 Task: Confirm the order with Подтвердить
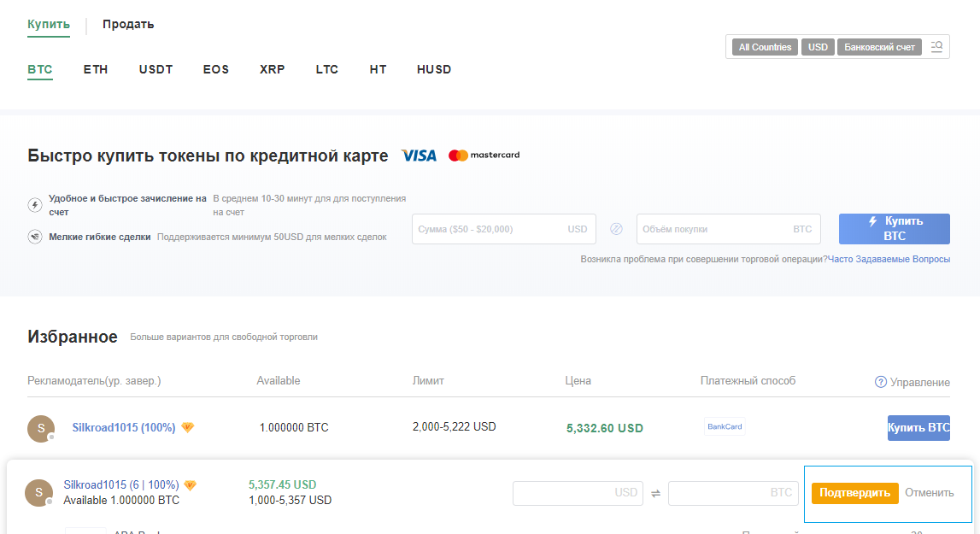point(854,493)
